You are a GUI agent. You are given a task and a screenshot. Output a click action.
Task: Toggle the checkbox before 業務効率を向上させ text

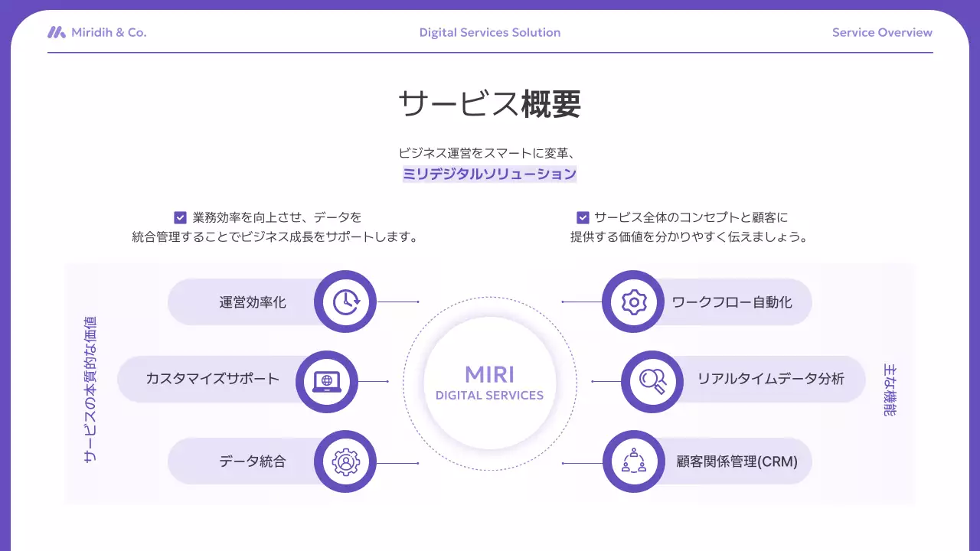(181, 217)
